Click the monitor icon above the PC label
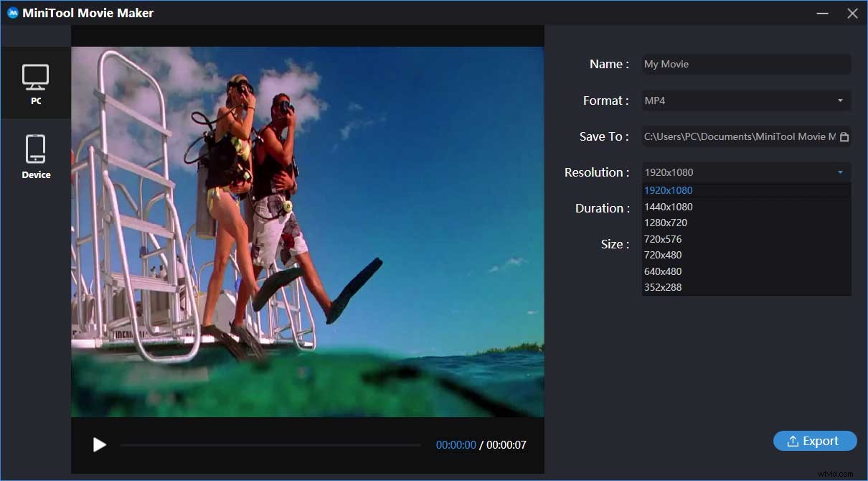Viewport: 868px width, 481px height. (36, 75)
